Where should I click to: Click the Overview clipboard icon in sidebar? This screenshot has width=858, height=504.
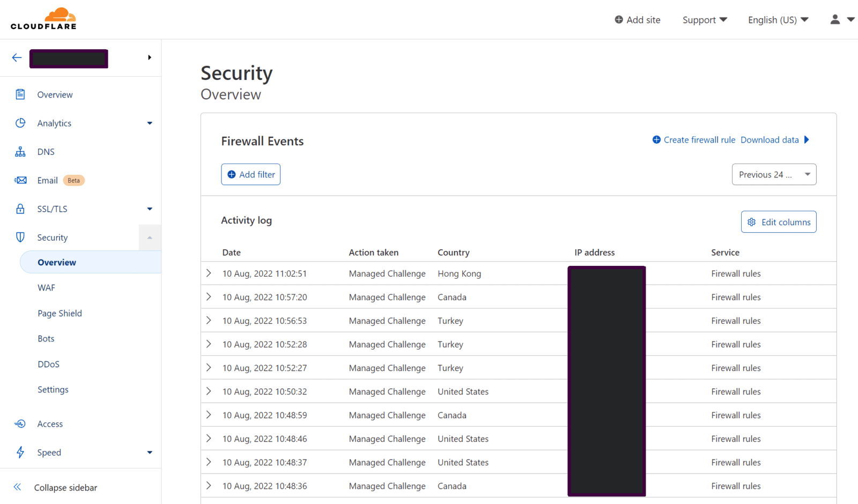pyautogui.click(x=20, y=94)
